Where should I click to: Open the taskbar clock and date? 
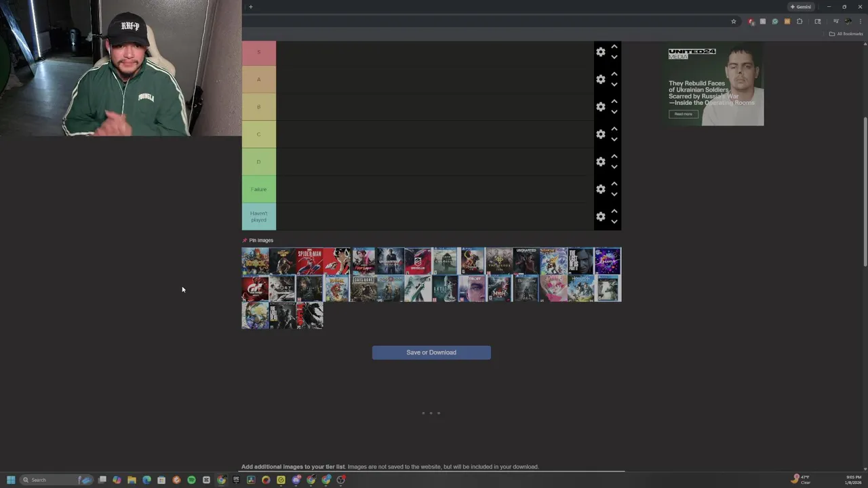pos(854,480)
